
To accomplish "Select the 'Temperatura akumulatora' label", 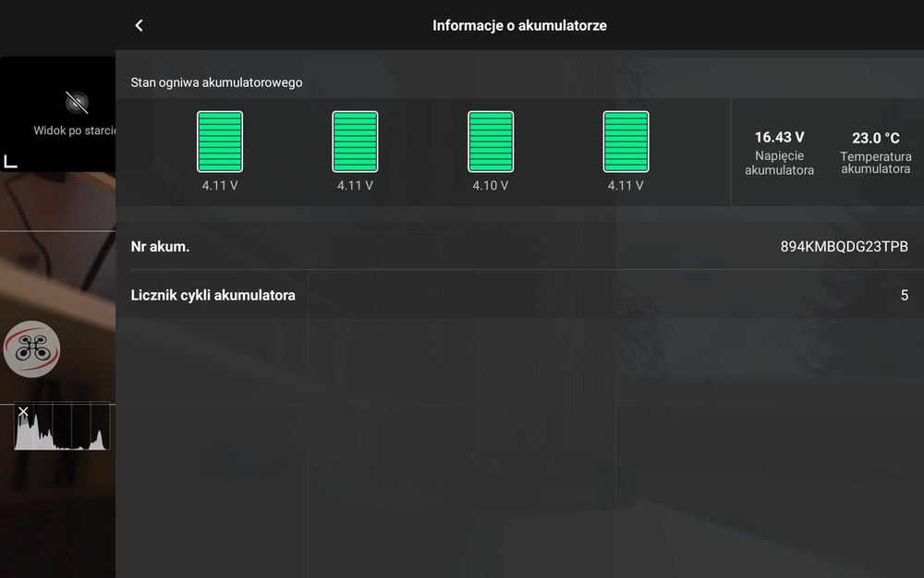I will 876,163.
